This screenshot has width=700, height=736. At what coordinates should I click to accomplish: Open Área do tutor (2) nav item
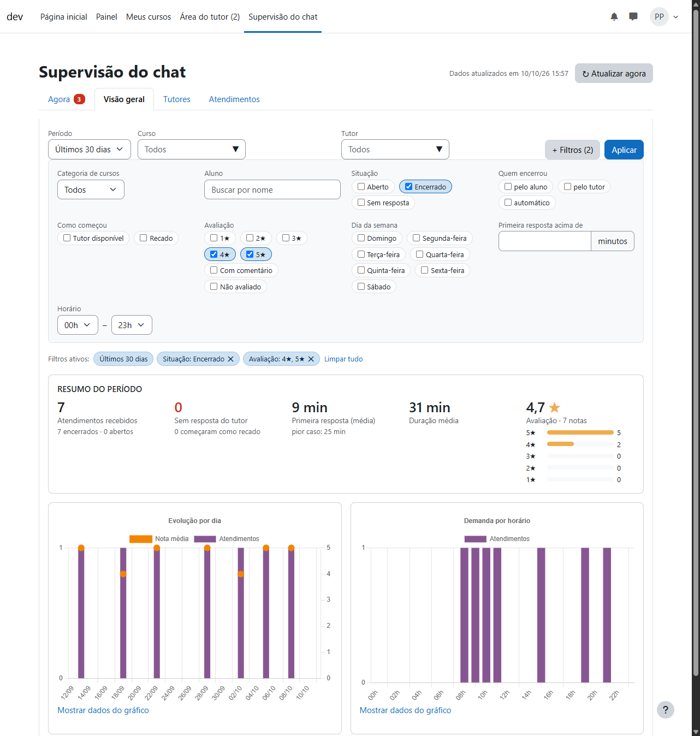click(210, 17)
